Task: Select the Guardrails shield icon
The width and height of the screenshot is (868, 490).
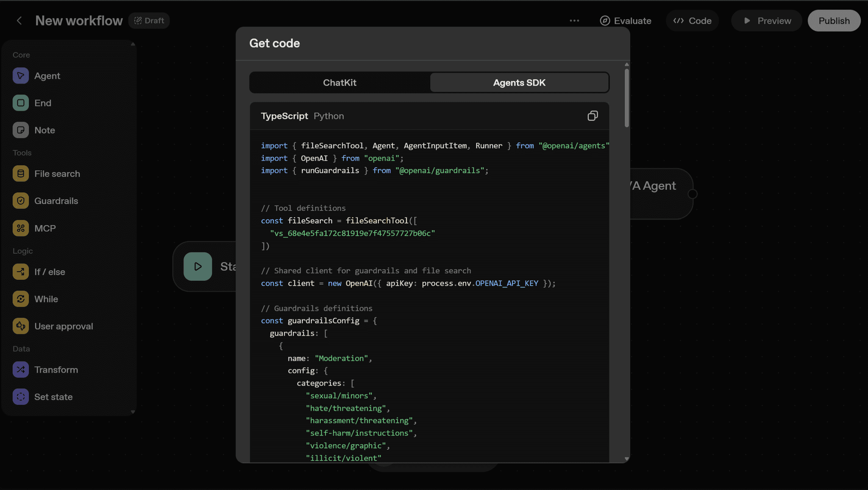Action: pyautogui.click(x=20, y=200)
